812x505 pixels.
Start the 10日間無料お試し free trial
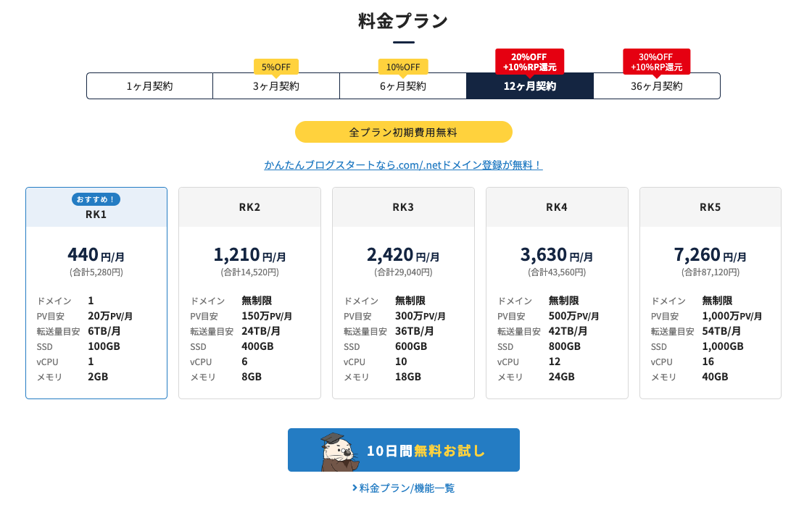tap(425, 451)
